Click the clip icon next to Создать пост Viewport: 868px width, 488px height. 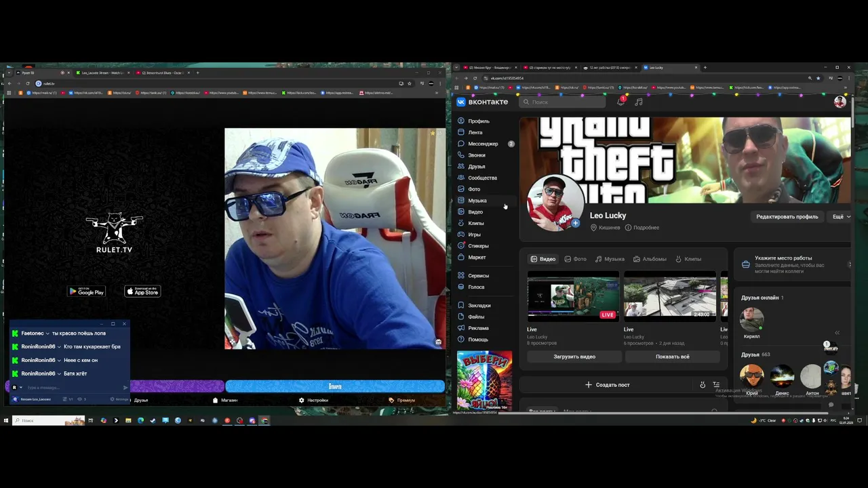[x=703, y=385]
